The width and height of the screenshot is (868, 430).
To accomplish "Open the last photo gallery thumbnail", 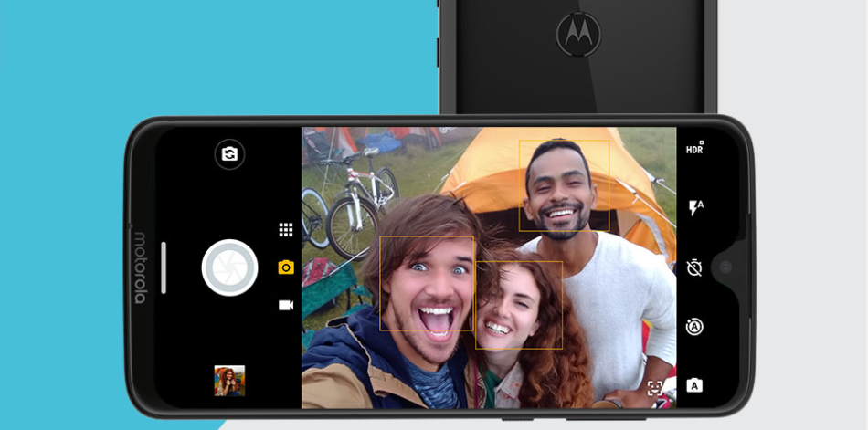I will coord(229,381).
